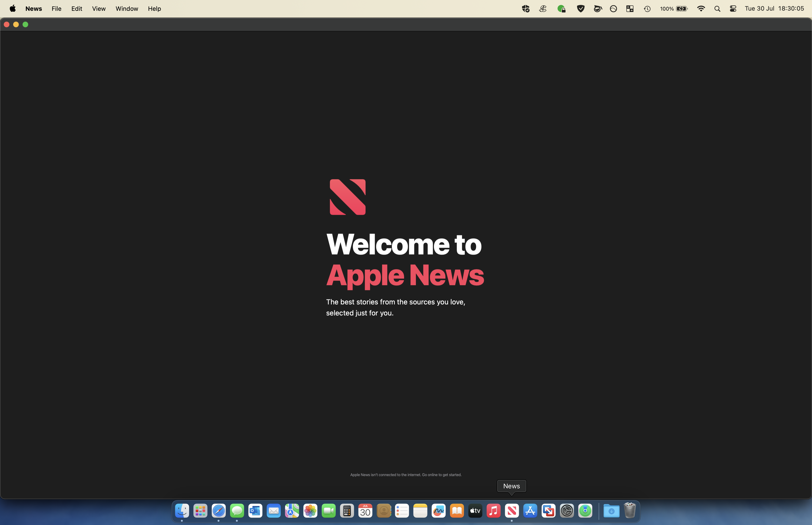Open App Store from the Dock
The height and width of the screenshot is (525, 812).
(x=530, y=510)
